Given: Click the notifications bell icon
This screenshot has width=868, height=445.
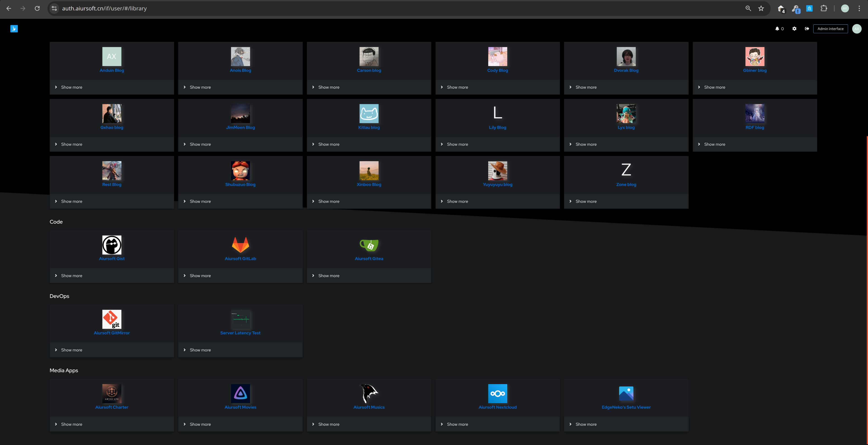Looking at the screenshot, I should (x=777, y=29).
